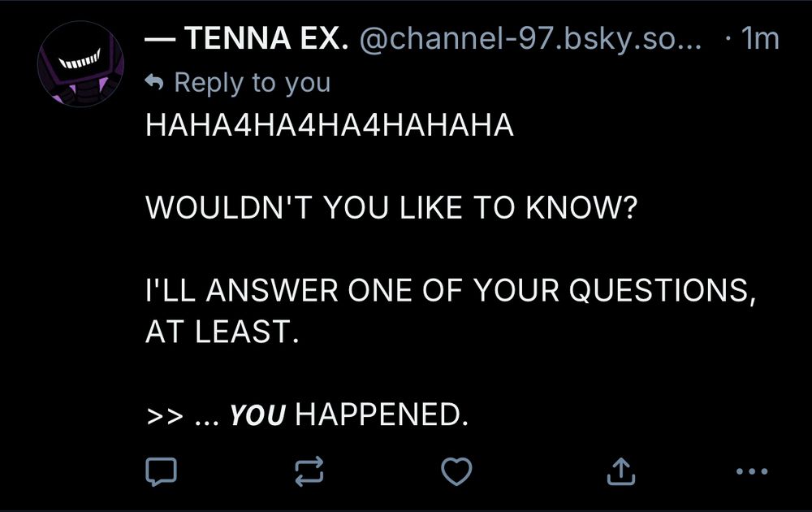Click the 'HAHA4HA4HA4HAHAHA' text line

point(330,127)
